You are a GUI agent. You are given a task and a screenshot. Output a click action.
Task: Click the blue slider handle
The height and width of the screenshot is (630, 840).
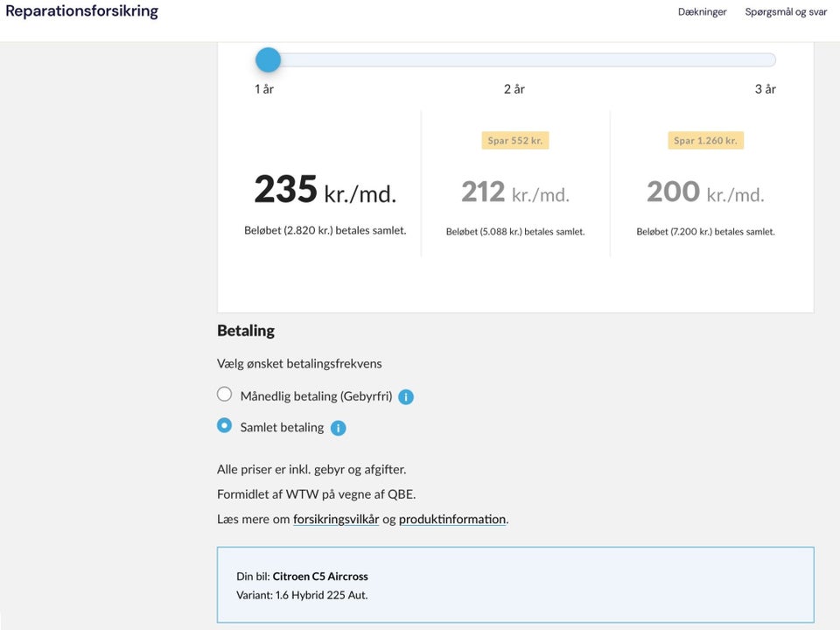(x=268, y=60)
